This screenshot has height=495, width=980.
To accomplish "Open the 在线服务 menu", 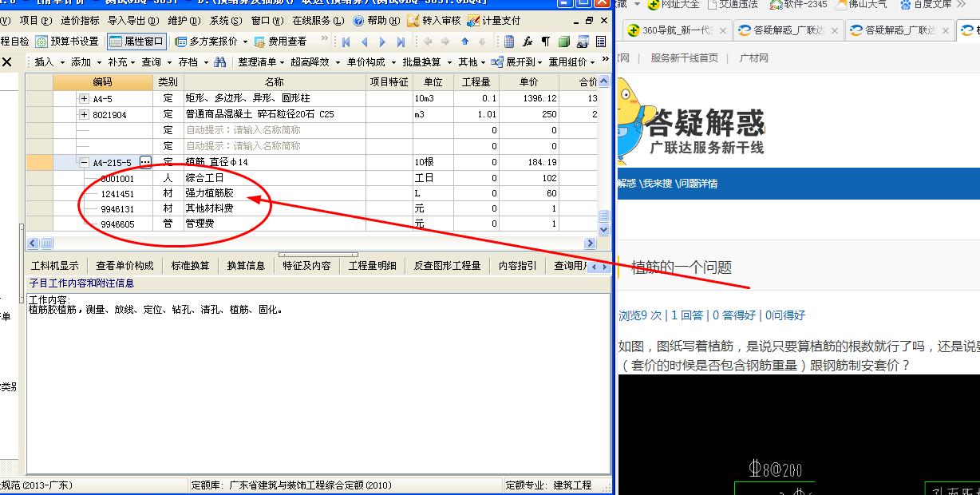I will click(318, 21).
